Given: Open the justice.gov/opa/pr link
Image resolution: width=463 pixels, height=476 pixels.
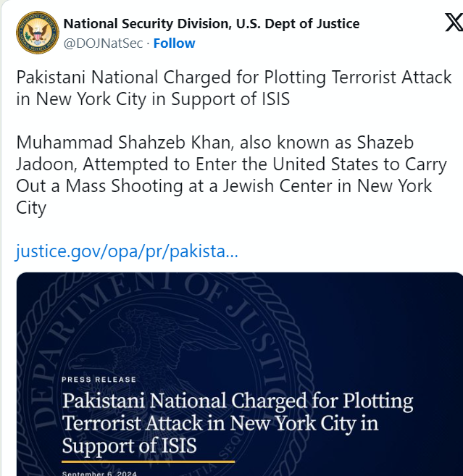Looking at the screenshot, I should click(x=127, y=251).
